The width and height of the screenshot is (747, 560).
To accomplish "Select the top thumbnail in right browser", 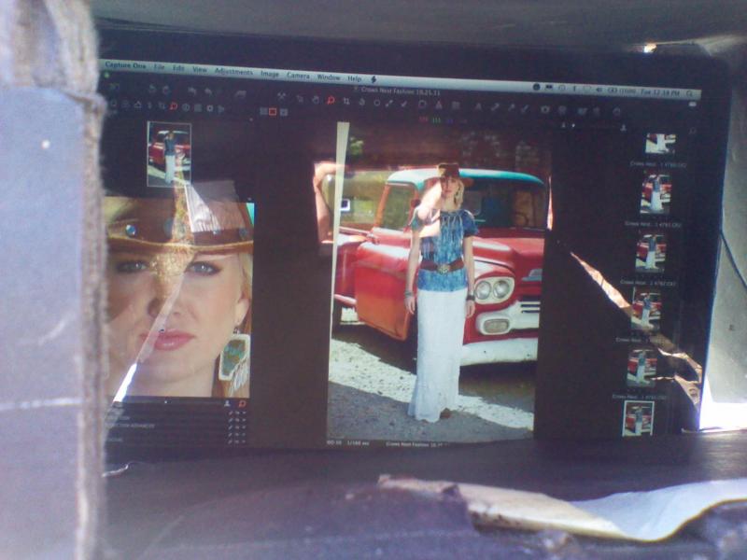I will pyautogui.click(x=660, y=143).
